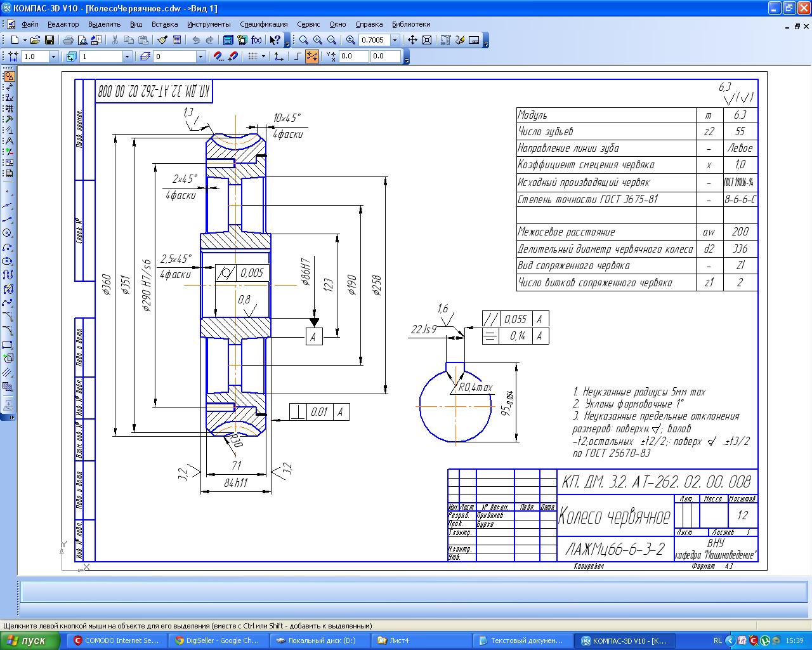Screen dimensions: 812x650
Task: Click the Save document icon
Action: pyautogui.click(x=48, y=40)
